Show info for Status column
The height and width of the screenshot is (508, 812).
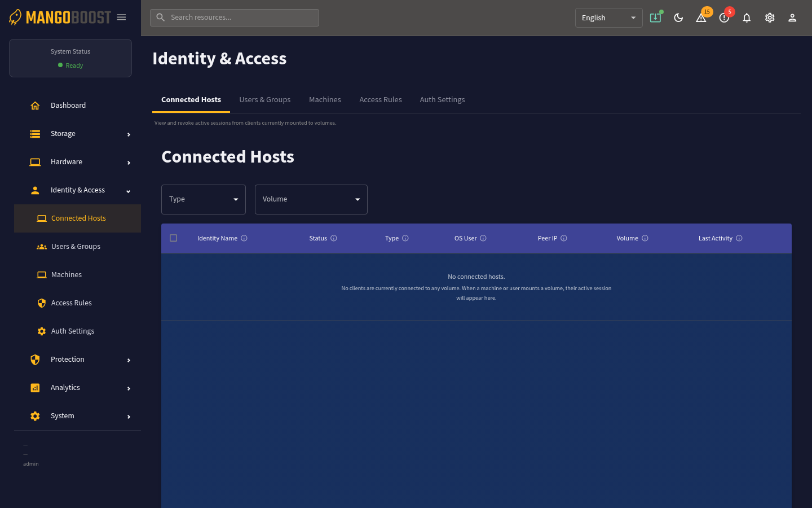334,238
